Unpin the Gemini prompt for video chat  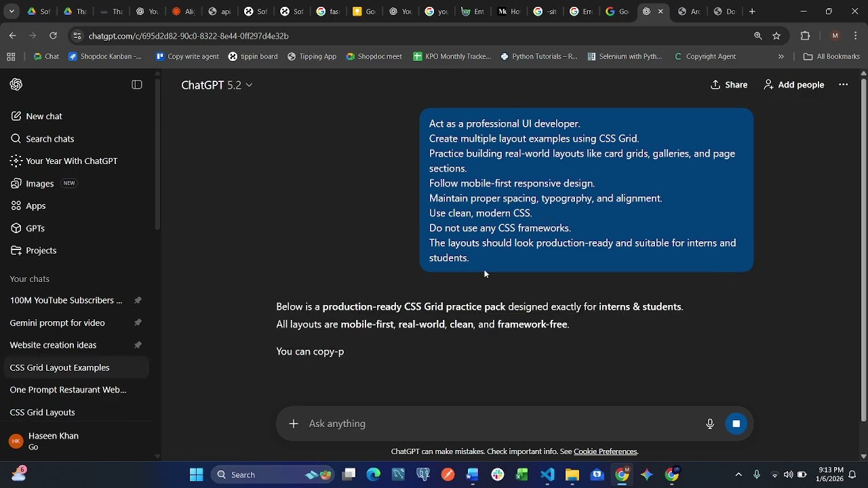138,323
